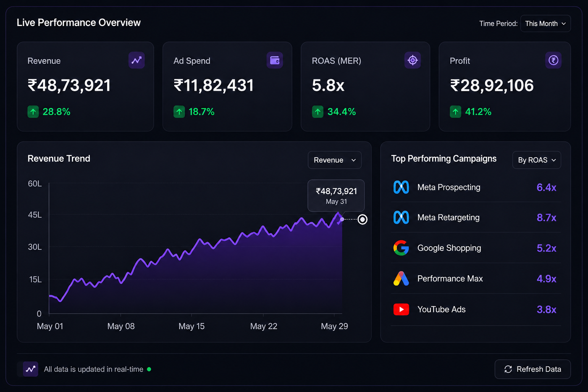
Task: Open the Revenue chart metric dropdown
Action: pyautogui.click(x=335, y=160)
